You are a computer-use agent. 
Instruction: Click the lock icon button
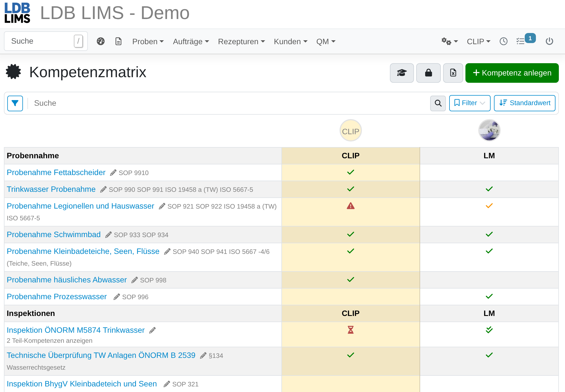(428, 73)
